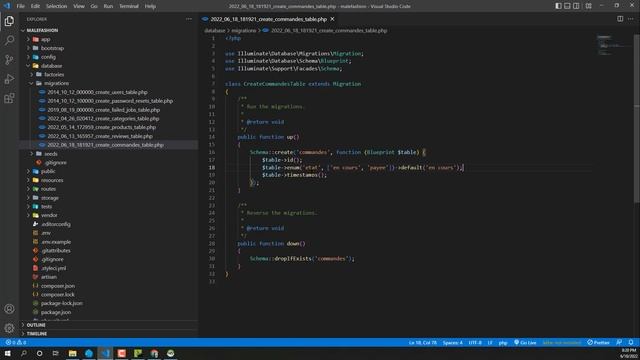Image resolution: width=640 pixels, height=360 pixels.
Task: Open the Explorer view in activity bar
Action: pos(9,21)
